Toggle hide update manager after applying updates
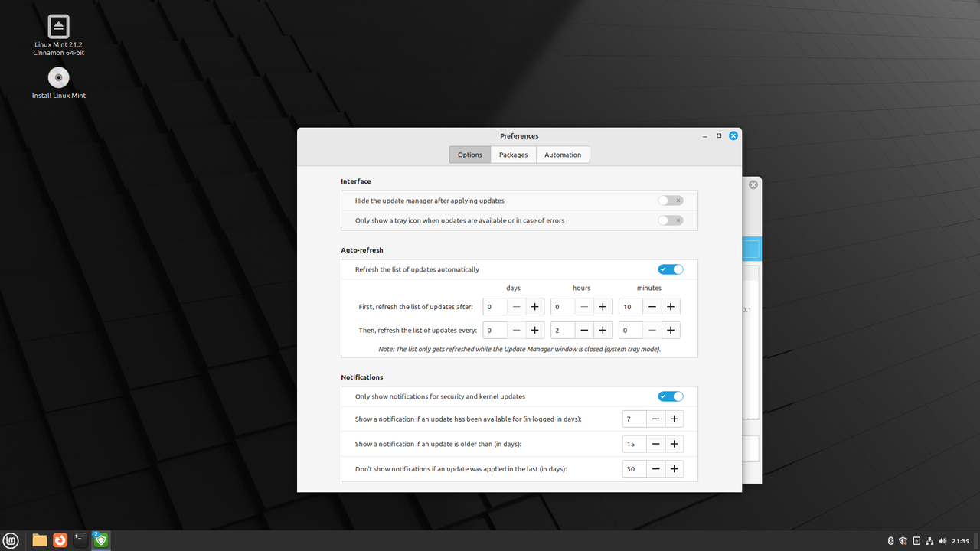Image resolution: width=980 pixels, height=551 pixels. pyautogui.click(x=671, y=201)
